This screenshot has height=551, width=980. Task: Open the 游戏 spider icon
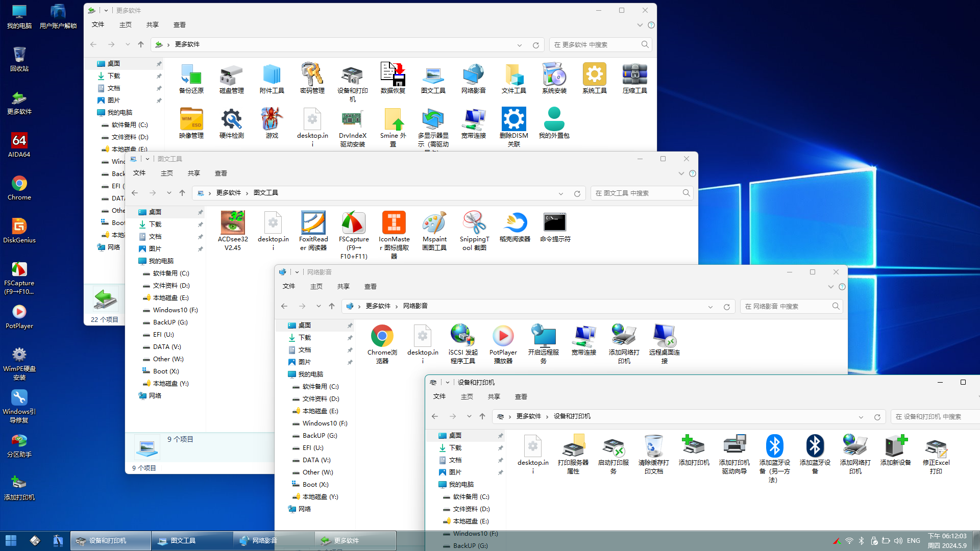click(x=272, y=123)
